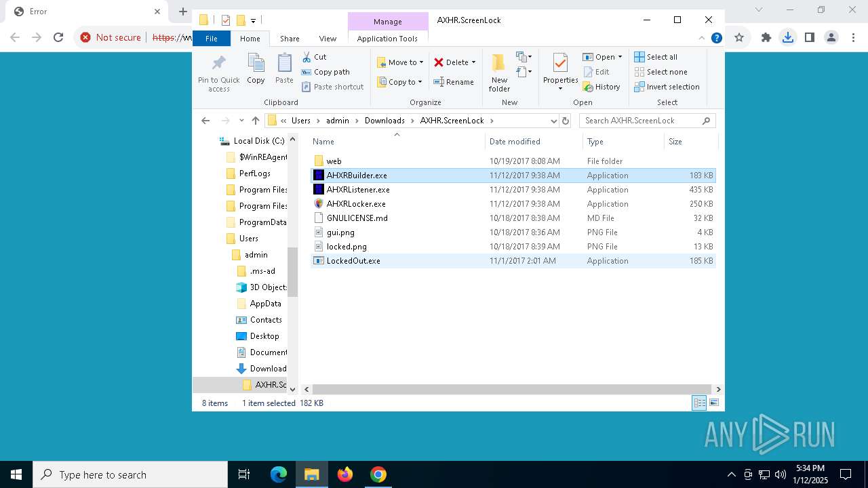The width and height of the screenshot is (868, 488).
Task: Expand the address bar history dropdown
Action: [553, 121]
